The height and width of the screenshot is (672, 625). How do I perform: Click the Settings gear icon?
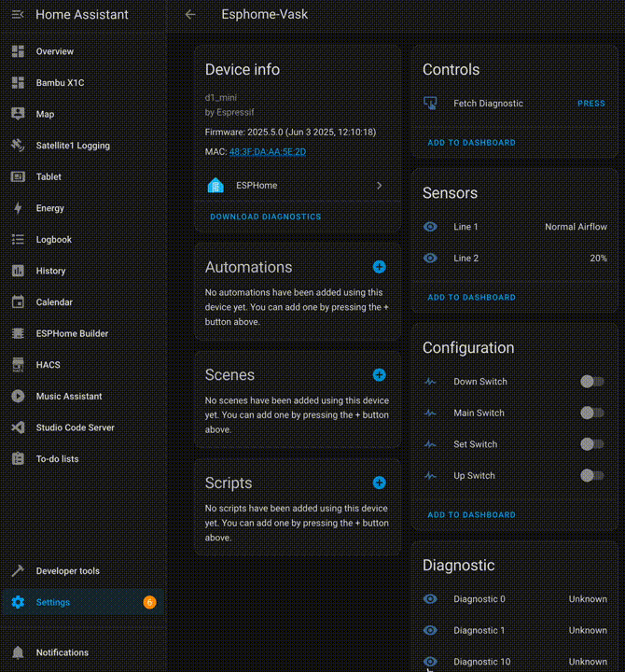coord(18,602)
